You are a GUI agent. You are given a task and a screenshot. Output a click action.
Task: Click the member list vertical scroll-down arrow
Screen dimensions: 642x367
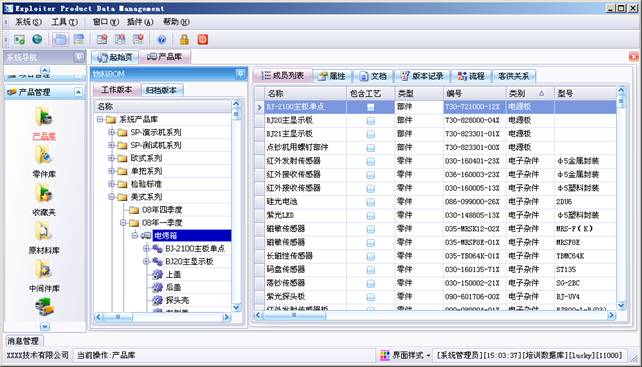point(621,306)
